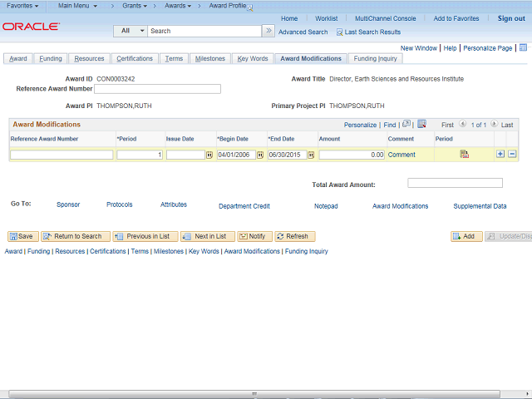Add a new award modification row
Screen dimensions: 532x399
click(x=500, y=154)
